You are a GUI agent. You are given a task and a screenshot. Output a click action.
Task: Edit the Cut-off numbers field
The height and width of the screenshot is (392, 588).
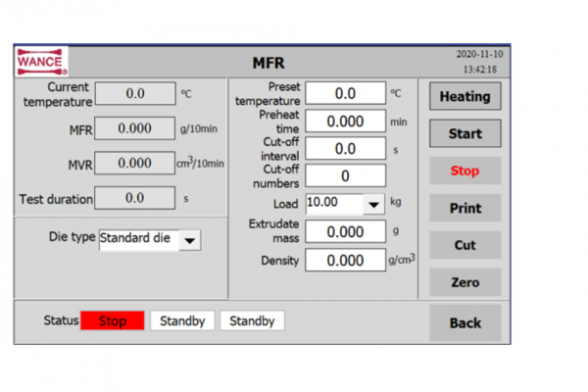[x=345, y=176]
